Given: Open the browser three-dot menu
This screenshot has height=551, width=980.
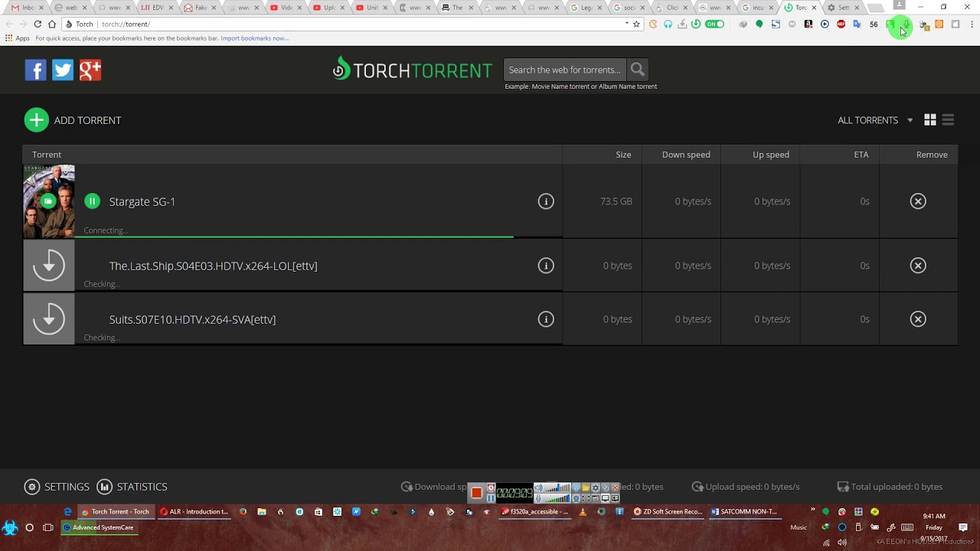Looking at the screenshot, I should tap(971, 24).
